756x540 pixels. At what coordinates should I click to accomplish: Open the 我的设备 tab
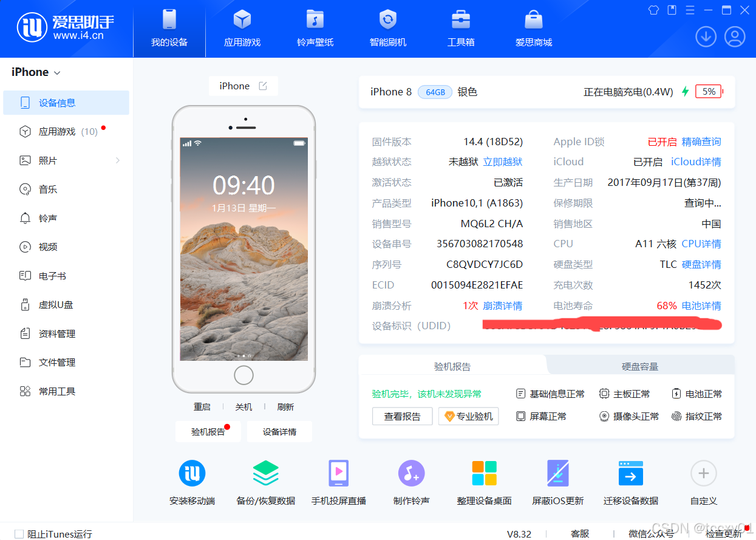click(x=169, y=29)
